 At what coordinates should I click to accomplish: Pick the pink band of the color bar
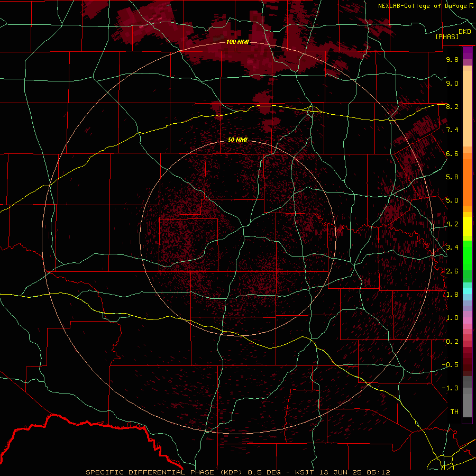click(x=467, y=321)
